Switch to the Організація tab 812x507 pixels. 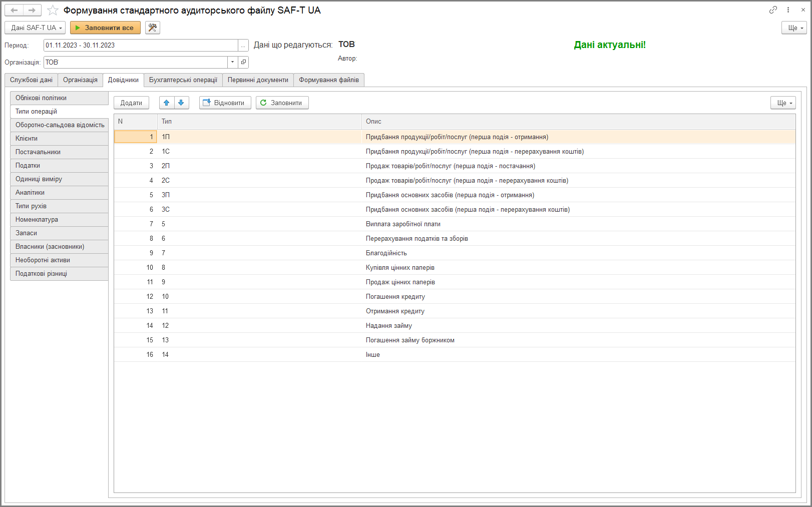pos(80,80)
